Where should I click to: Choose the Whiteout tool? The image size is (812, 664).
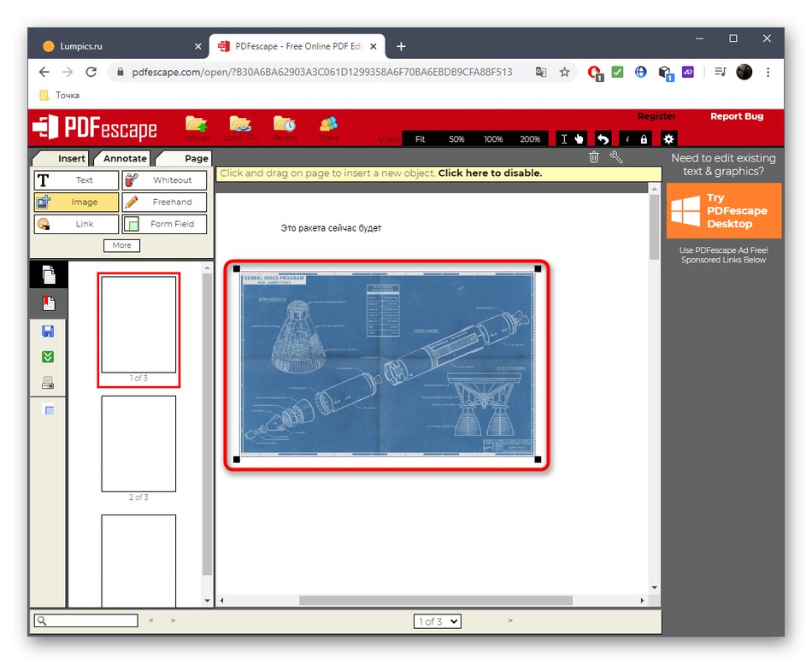pyautogui.click(x=164, y=180)
